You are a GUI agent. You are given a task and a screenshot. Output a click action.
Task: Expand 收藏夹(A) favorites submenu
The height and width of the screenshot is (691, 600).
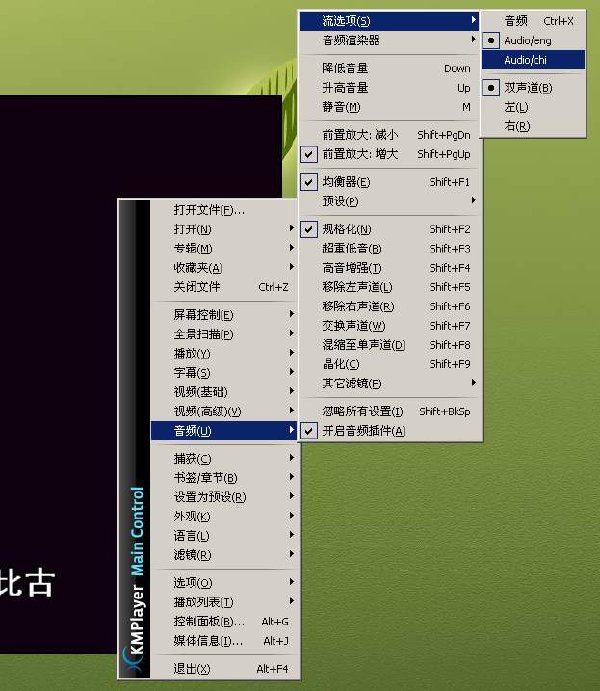(225, 267)
